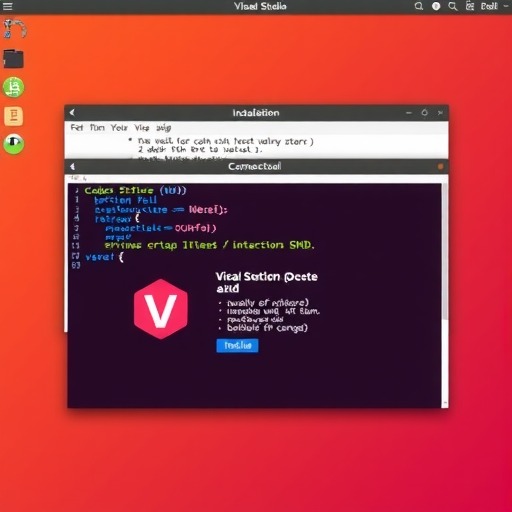Open the Your menu

point(119,128)
